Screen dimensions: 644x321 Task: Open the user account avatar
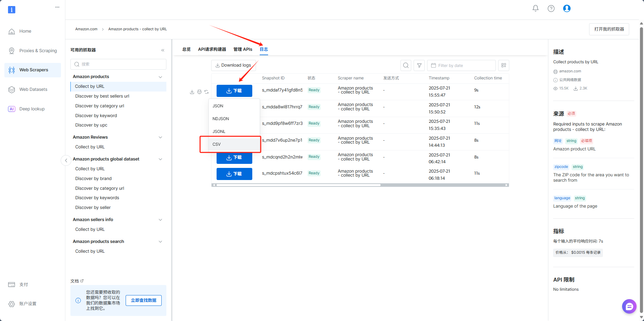567,8
